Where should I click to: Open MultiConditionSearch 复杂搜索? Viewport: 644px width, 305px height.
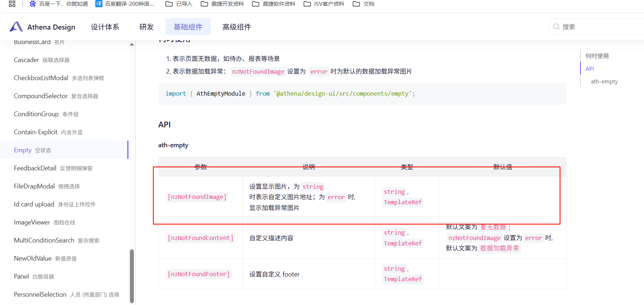(x=57, y=240)
